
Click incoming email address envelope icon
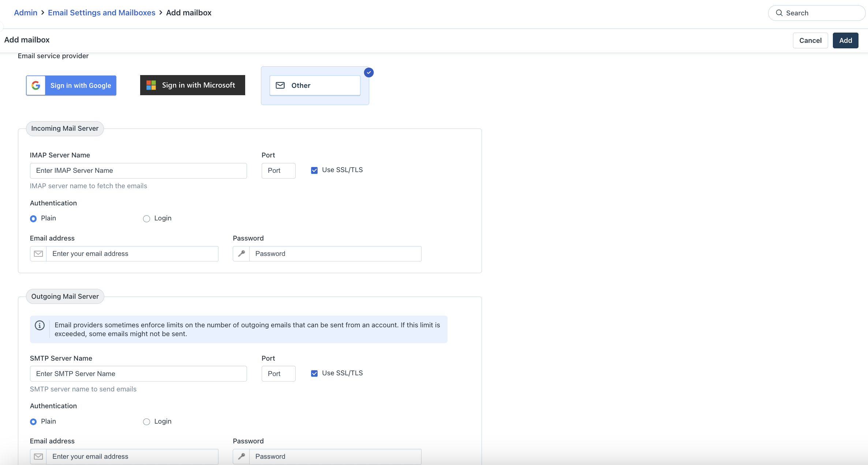(38, 254)
